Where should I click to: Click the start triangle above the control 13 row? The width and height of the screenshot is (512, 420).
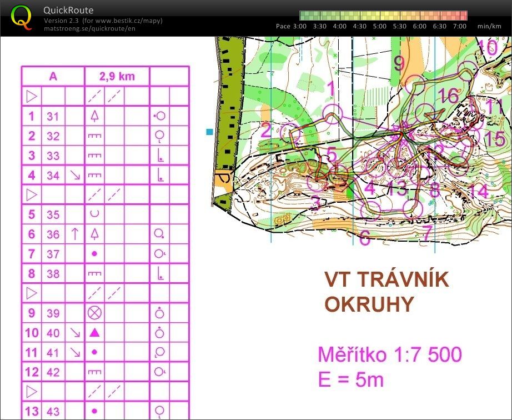(32, 392)
